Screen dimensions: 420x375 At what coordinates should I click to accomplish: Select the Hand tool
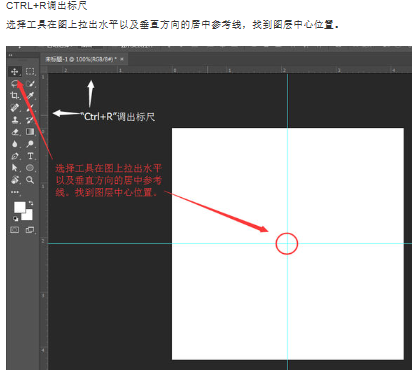click(14, 180)
